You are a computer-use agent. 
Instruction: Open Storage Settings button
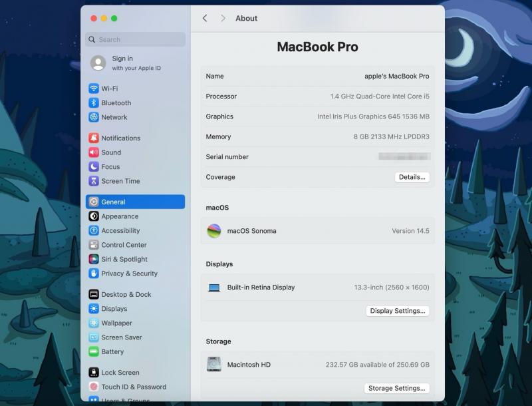pyautogui.click(x=396, y=388)
